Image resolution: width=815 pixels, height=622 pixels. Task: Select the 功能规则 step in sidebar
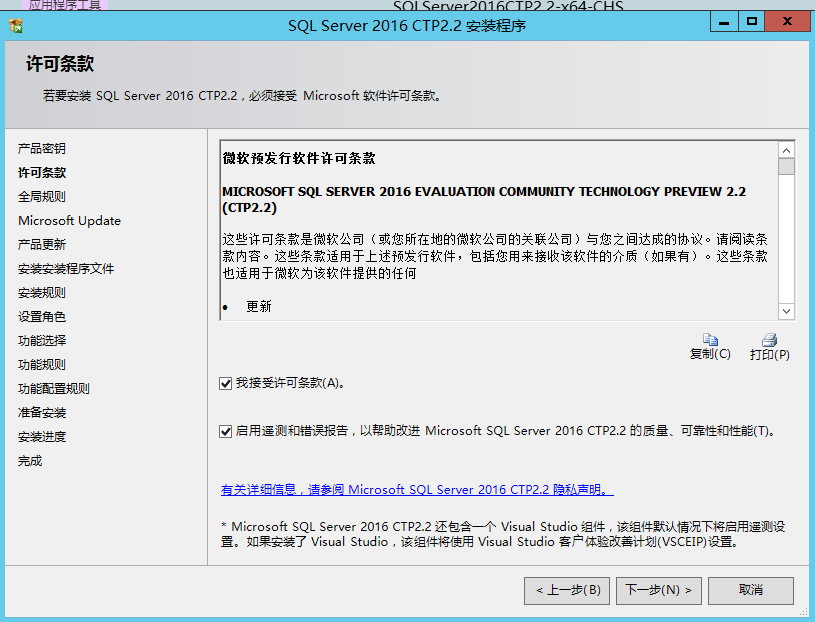42,365
